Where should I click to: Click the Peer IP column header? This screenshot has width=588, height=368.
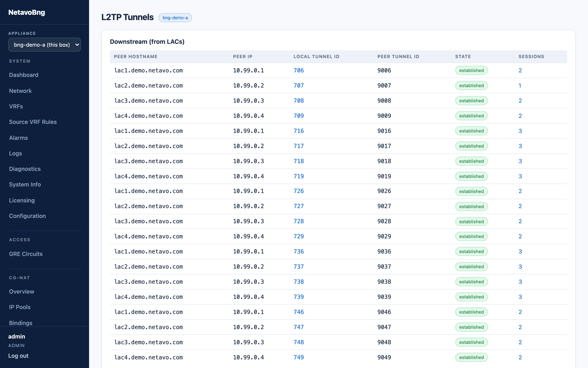pyautogui.click(x=243, y=57)
